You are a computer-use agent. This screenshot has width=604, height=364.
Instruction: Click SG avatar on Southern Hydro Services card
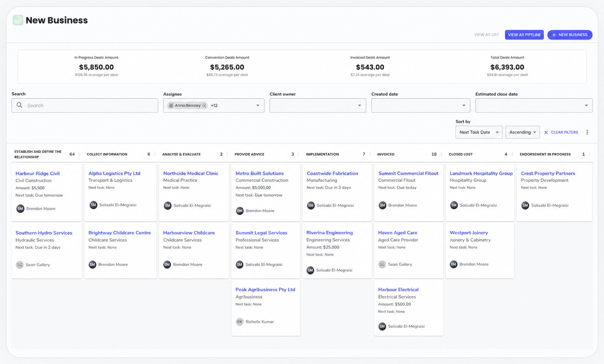coord(19,265)
